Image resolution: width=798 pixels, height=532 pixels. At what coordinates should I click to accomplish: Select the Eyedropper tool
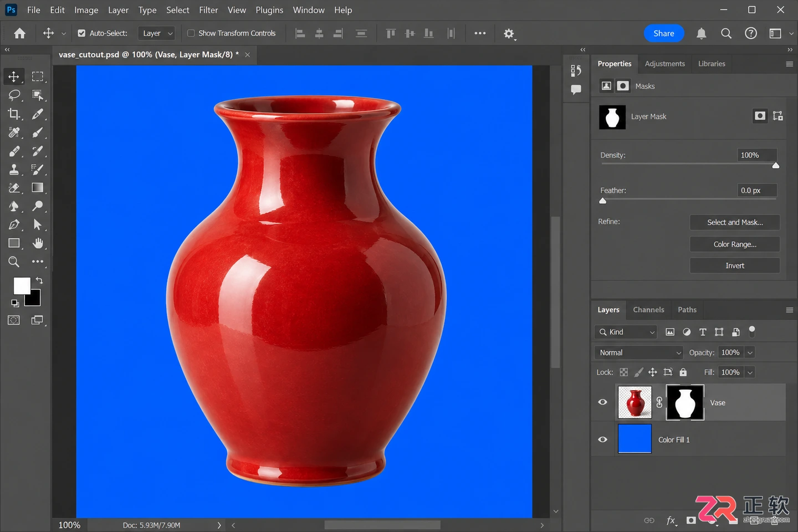(x=37, y=114)
